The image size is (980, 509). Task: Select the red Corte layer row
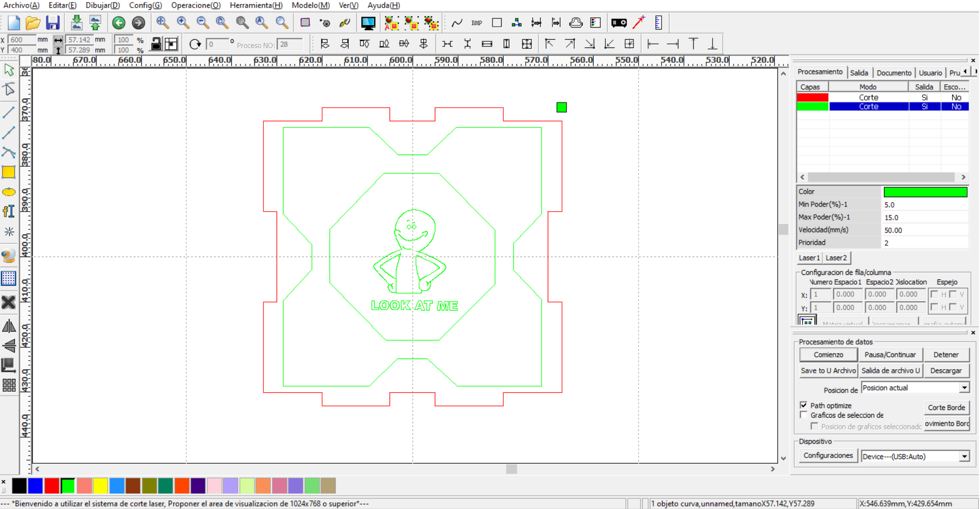(x=883, y=97)
